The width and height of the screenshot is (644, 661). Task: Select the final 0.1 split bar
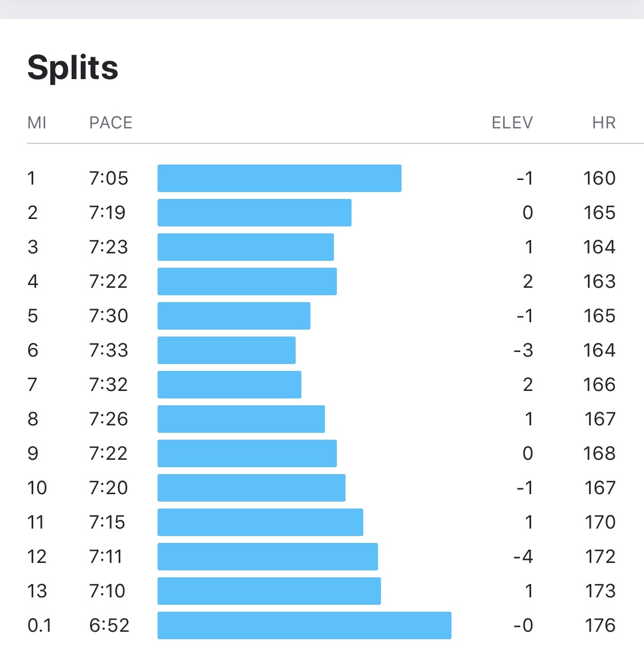pos(304,625)
